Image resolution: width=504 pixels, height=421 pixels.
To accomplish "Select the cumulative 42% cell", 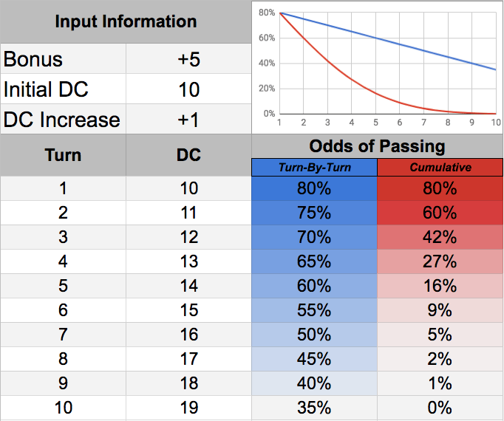I will coord(440,237).
